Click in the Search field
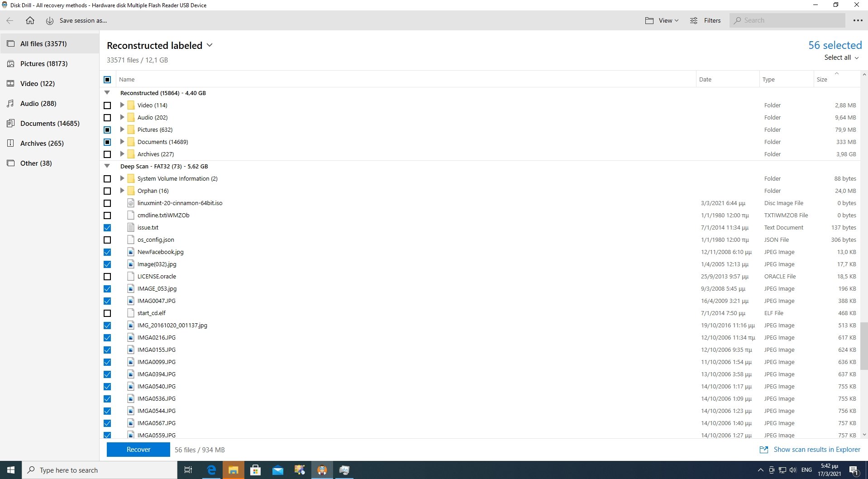868x479 pixels. pyautogui.click(x=787, y=20)
